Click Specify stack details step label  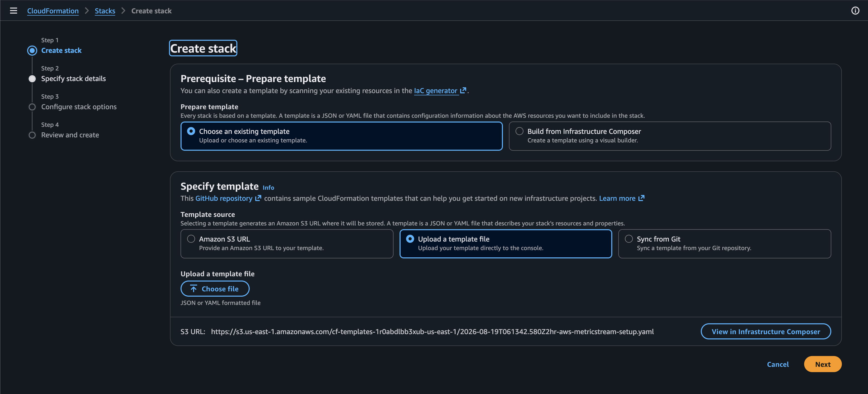pos(73,78)
